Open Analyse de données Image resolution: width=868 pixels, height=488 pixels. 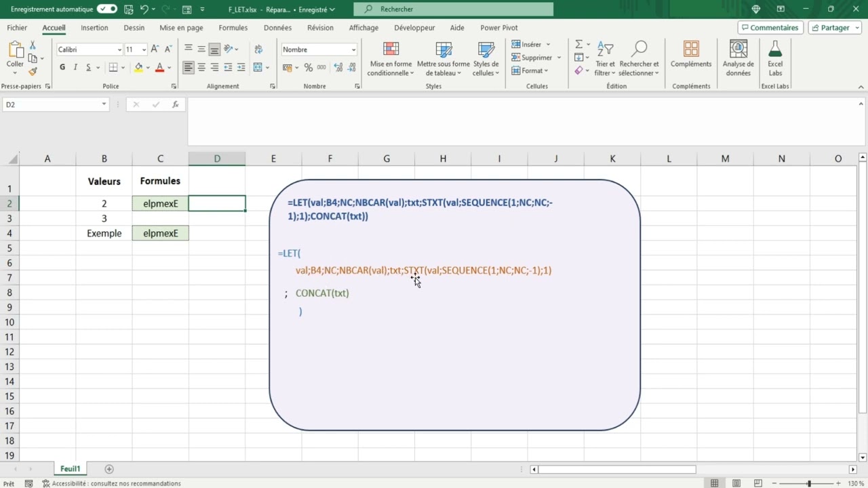click(738, 58)
